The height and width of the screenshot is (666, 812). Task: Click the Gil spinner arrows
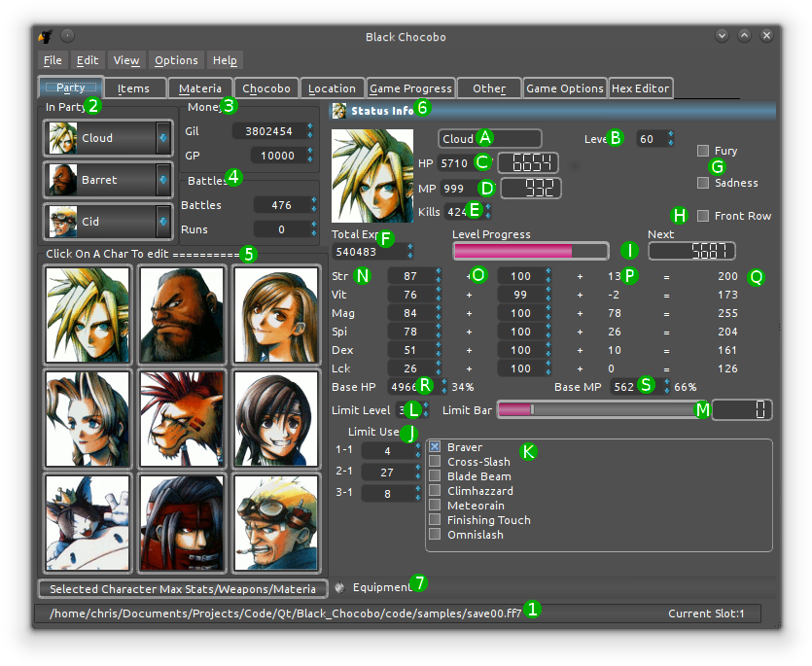coord(309,131)
